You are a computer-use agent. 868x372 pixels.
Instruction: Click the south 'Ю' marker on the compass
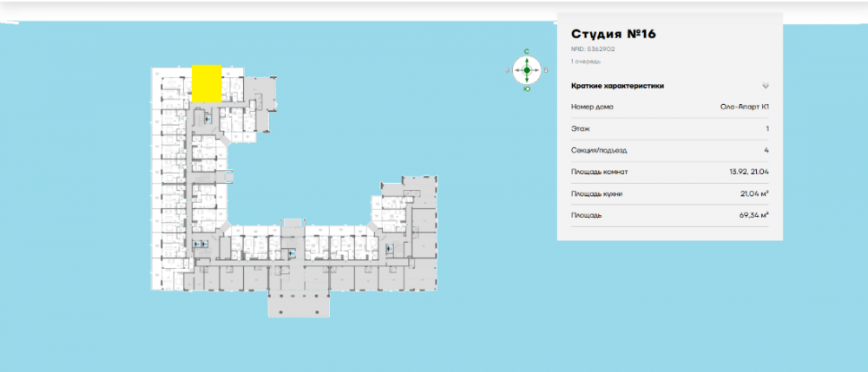click(x=527, y=88)
